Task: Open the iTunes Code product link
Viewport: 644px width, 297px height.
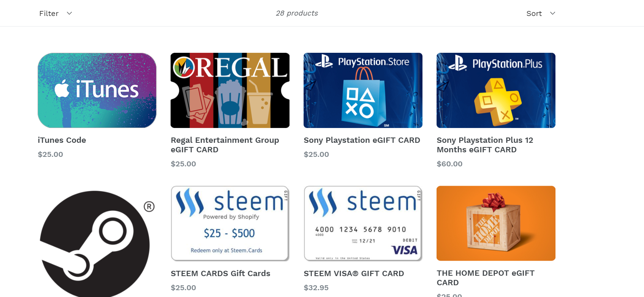Action: [x=62, y=140]
